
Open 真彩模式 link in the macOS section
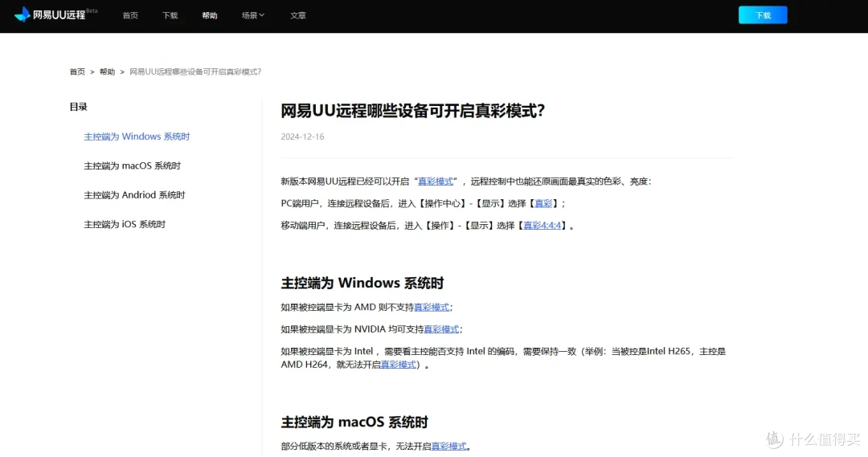pos(449,447)
